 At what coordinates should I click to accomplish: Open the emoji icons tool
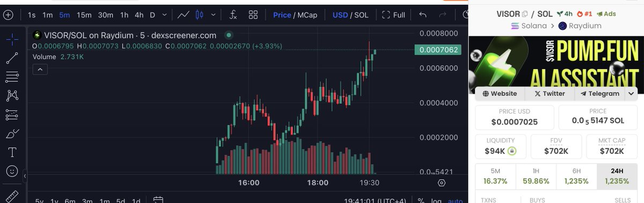[x=12, y=171]
